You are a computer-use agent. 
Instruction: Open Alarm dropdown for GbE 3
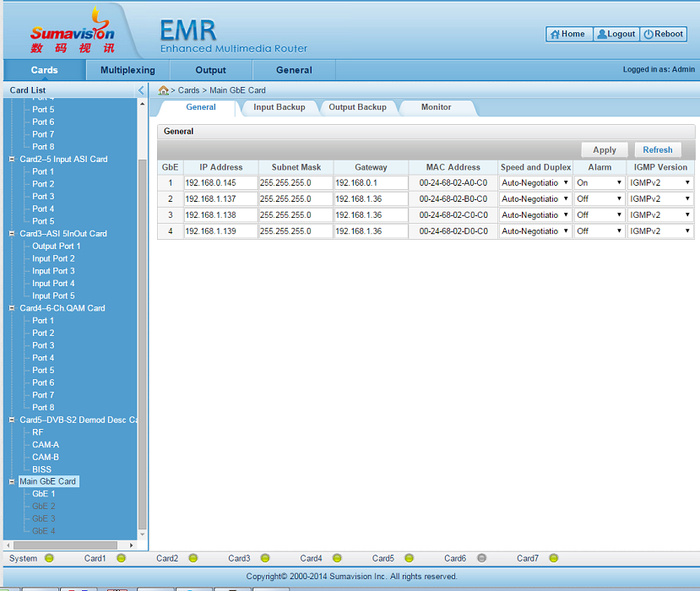[600, 214]
